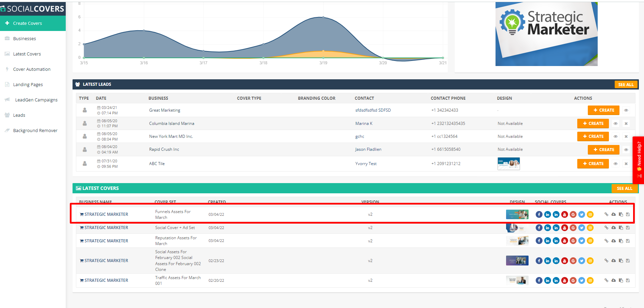Click duplicate icon in Reputation Assets For March row

[621, 241]
